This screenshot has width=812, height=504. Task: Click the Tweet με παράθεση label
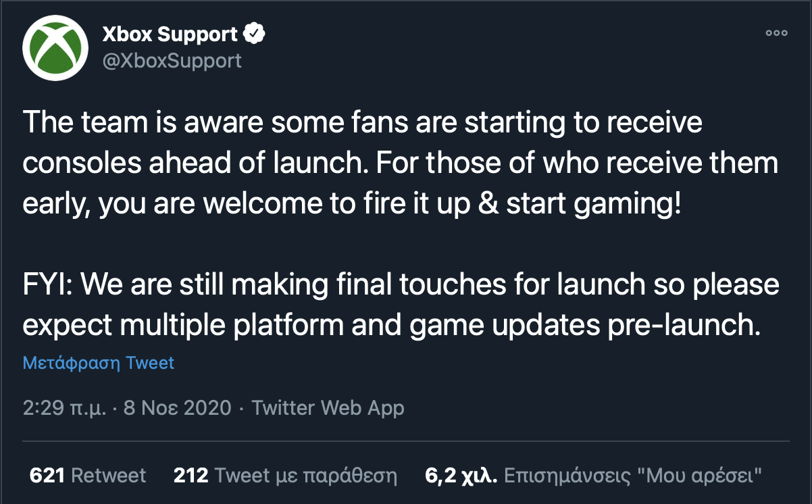306,476
